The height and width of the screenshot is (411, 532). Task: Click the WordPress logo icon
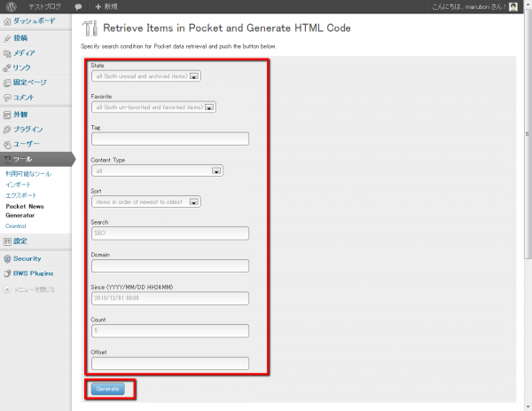[x=12, y=6]
